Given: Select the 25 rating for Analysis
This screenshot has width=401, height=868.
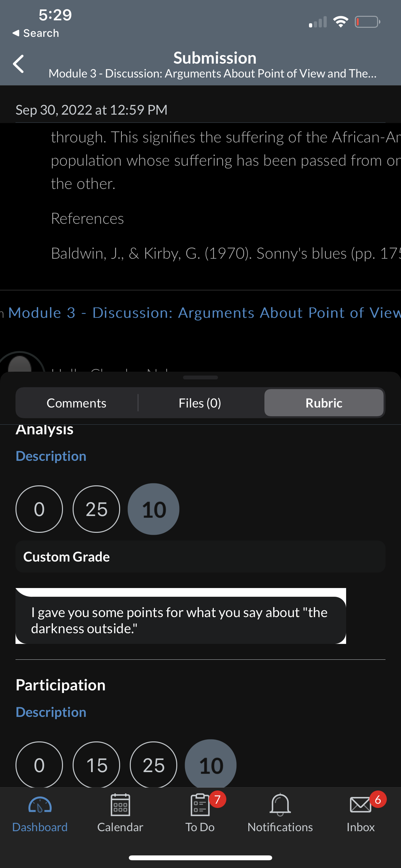Looking at the screenshot, I should [96, 509].
